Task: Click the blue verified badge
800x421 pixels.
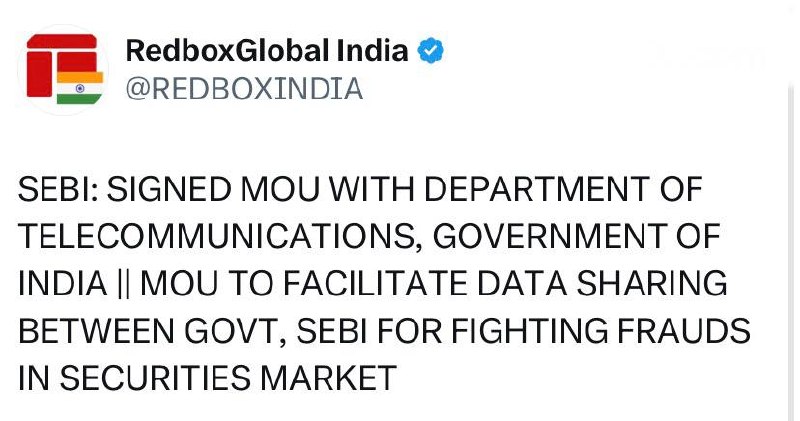Action: click(430, 52)
